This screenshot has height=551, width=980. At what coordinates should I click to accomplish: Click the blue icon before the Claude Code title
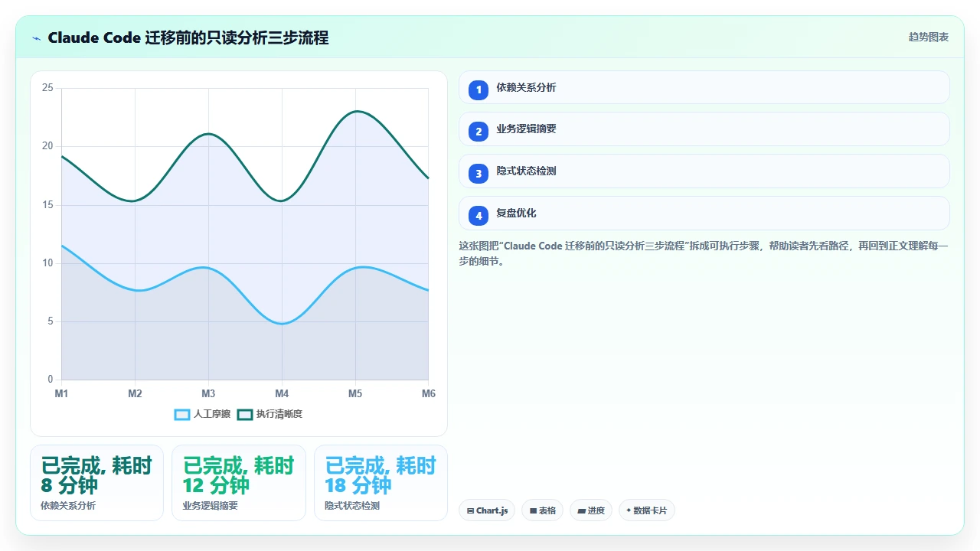click(x=36, y=38)
